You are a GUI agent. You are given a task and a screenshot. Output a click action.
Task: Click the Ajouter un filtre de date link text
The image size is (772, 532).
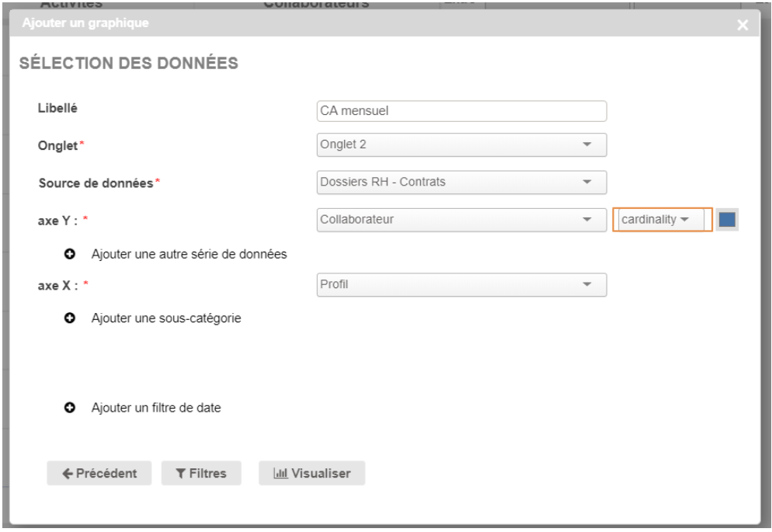156,407
